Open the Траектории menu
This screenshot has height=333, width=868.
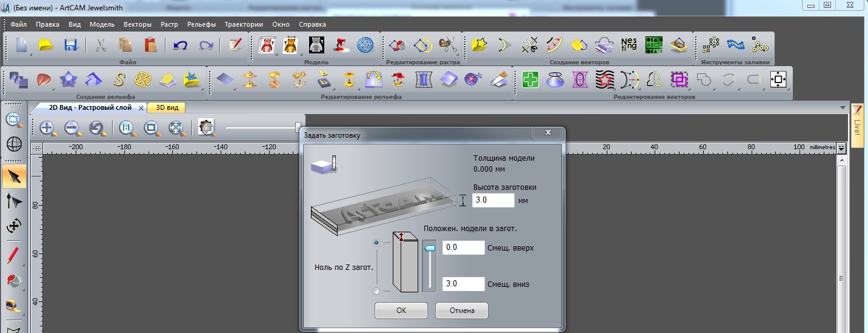(x=244, y=24)
